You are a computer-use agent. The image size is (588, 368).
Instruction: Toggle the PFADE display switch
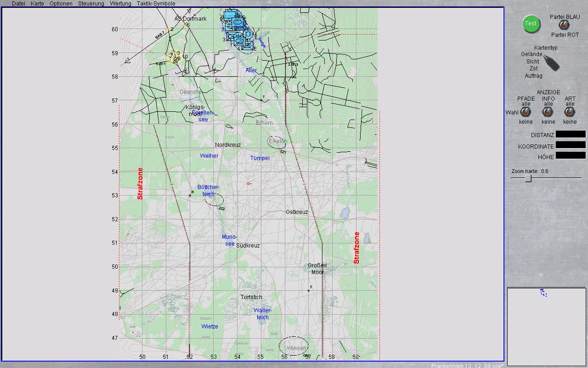click(526, 112)
